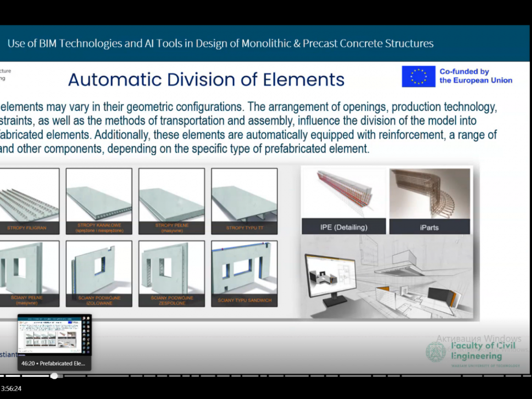This screenshot has height=399, width=532.
Task: Click the Ściany Podwójne Izolowane wall tile
Action: (99, 274)
